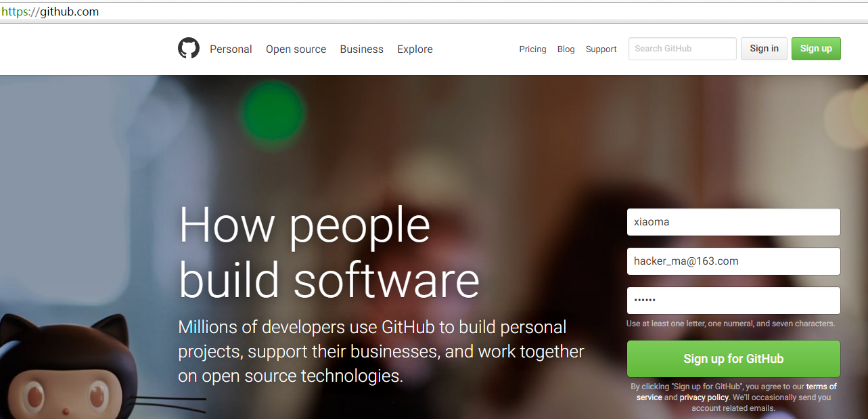This screenshot has width=868, height=419.
Task: Open the Personal menu item
Action: (x=231, y=49)
